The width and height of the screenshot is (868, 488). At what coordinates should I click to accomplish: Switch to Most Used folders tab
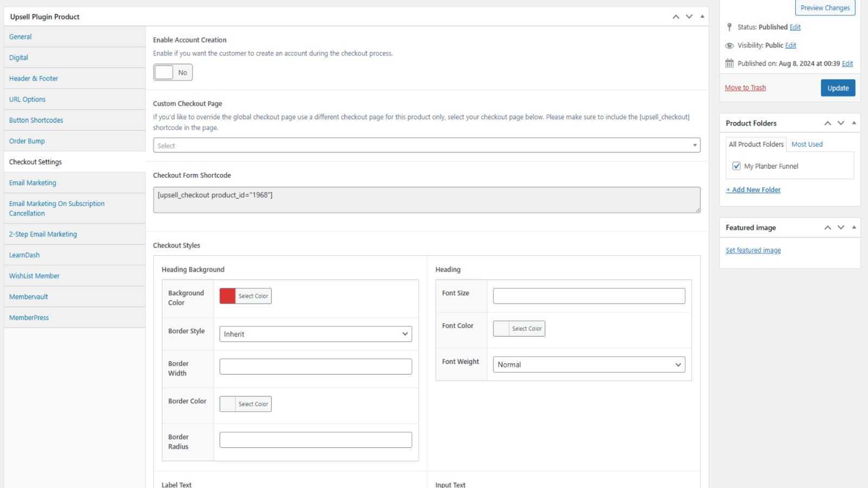click(807, 144)
